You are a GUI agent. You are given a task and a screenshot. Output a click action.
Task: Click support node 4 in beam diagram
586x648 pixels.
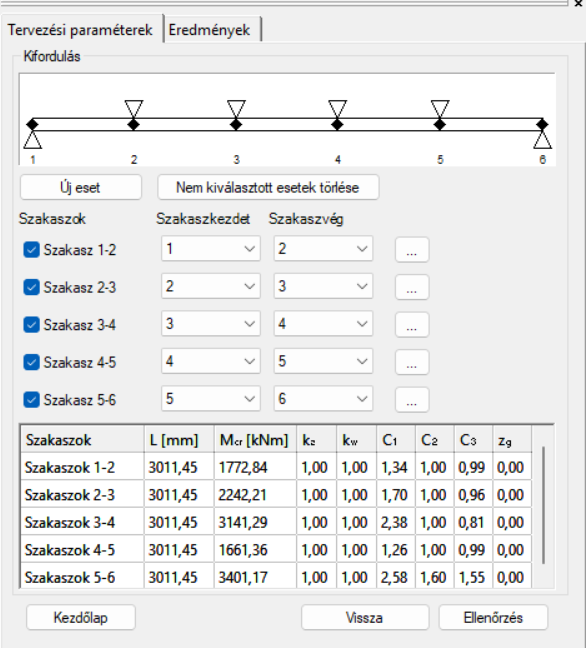click(338, 124)
